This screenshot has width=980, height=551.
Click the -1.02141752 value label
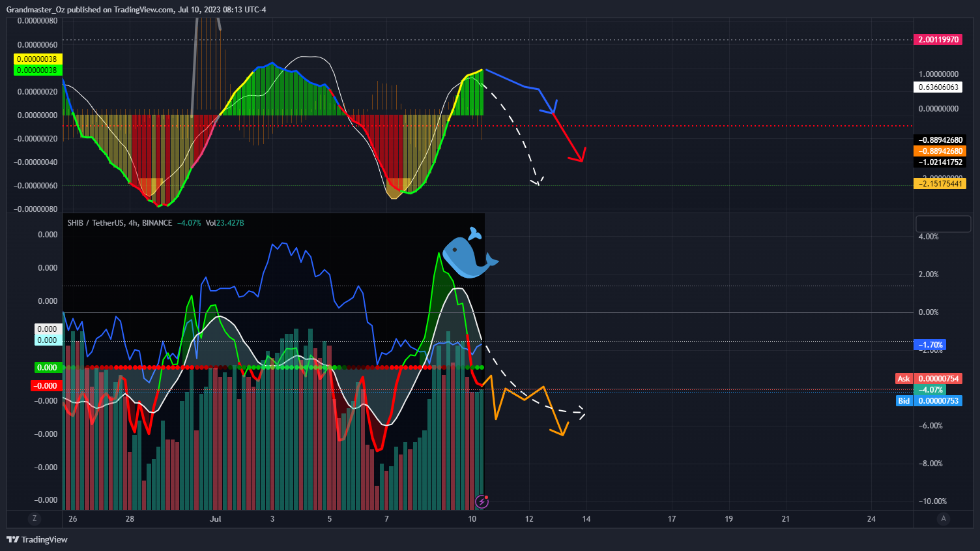click(x=940, y=162)
